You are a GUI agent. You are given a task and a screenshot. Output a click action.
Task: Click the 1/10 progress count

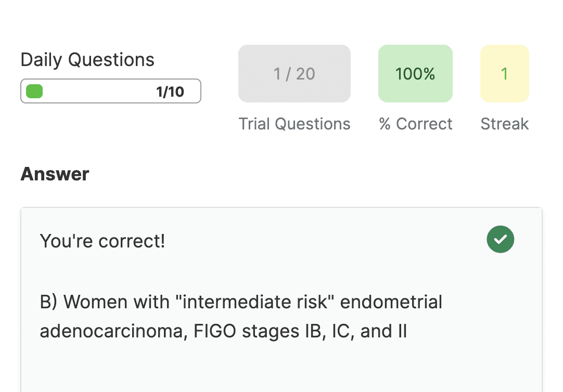click(x=170, y=92)
